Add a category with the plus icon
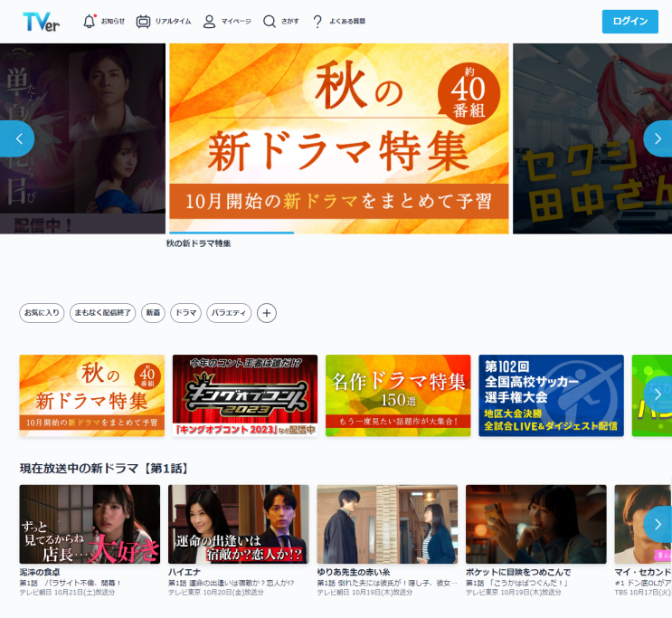 pyautogui.click(x=267, y=313)
